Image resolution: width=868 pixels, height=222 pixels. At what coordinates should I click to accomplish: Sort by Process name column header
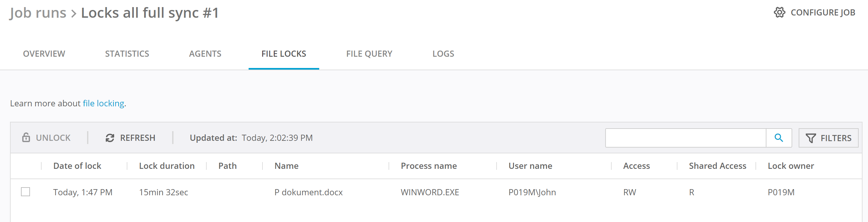point(428,166)
